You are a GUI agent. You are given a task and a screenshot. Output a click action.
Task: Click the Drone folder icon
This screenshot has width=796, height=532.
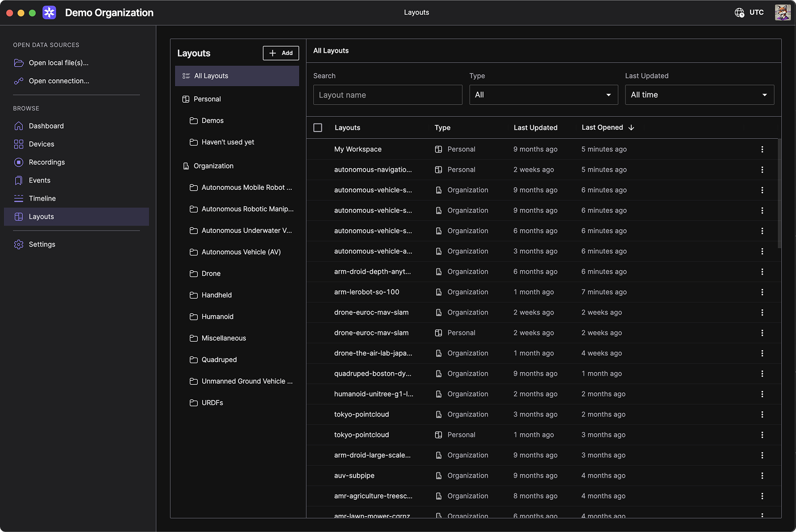coord(194,274)
